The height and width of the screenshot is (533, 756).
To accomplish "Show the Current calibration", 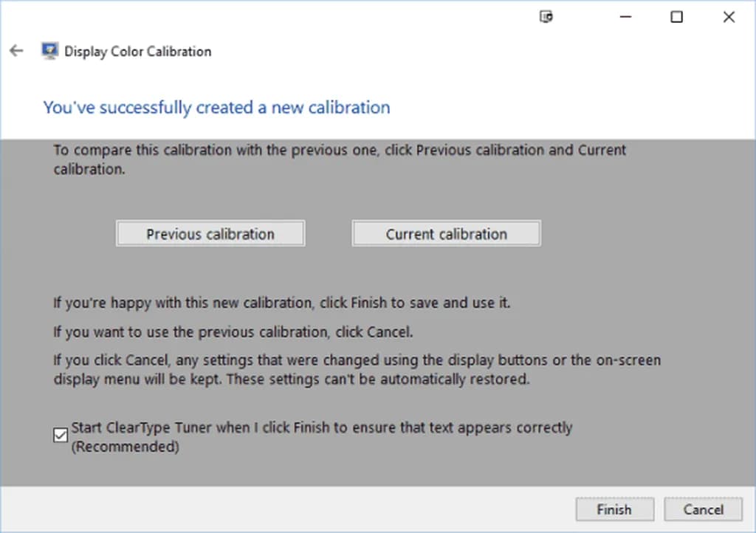I will 447,234.
